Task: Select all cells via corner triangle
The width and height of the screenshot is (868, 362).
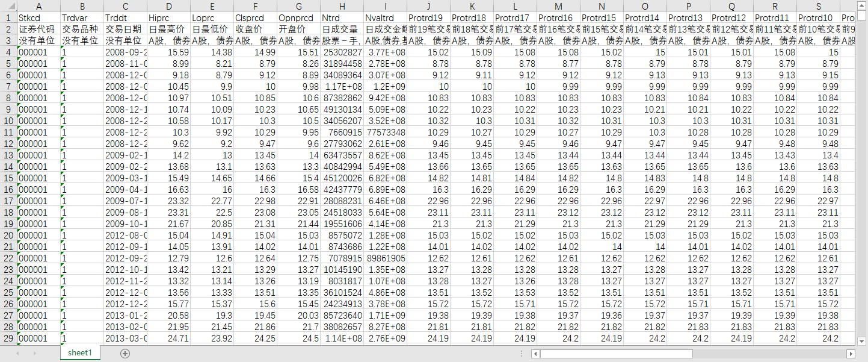Action: (x=8, y=5)
